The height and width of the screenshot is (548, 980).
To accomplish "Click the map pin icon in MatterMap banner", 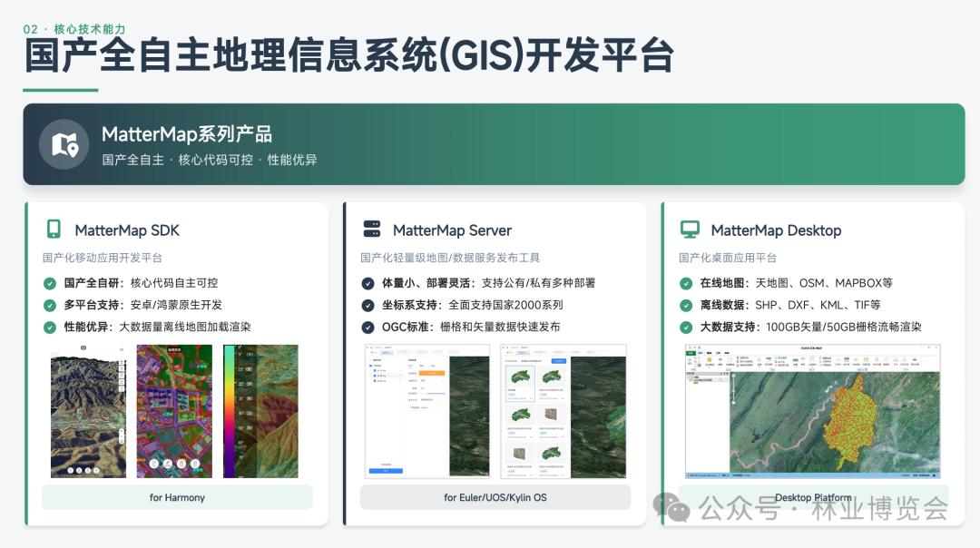I will pyautogui.click(x=64, y=145).
